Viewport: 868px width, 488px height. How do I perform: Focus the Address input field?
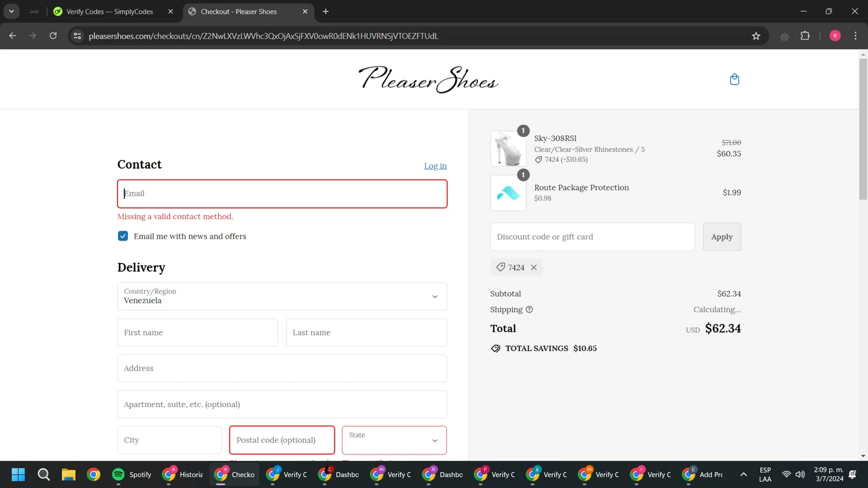click(282, 368)
